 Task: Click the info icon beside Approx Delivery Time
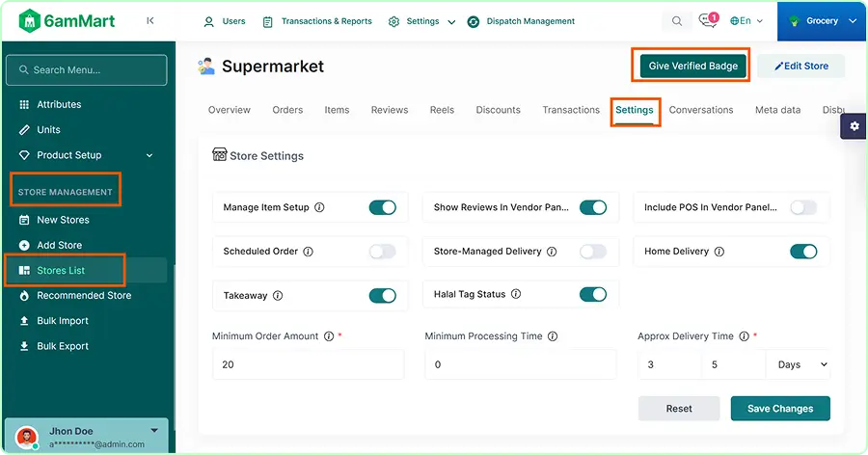pos(744,336)
